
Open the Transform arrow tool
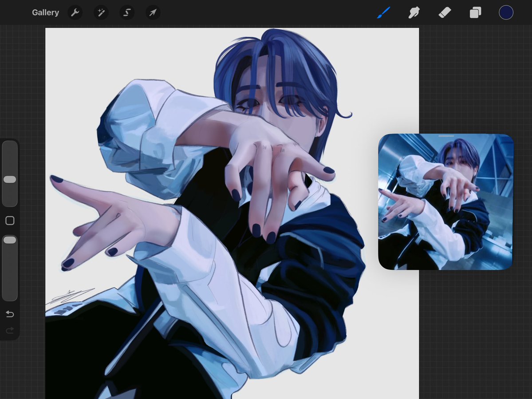(152, 12)
